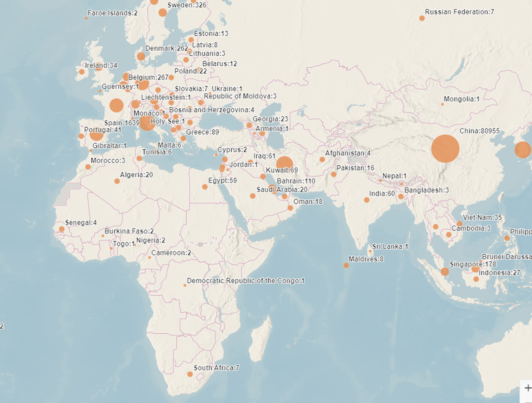
Task: Select the Maldives bubble marker
Action: (346, 266)
